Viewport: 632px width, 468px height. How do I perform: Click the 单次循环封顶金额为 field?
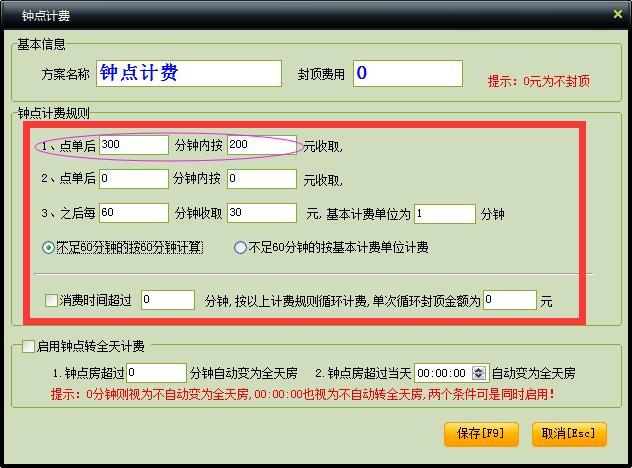point(510,300)
